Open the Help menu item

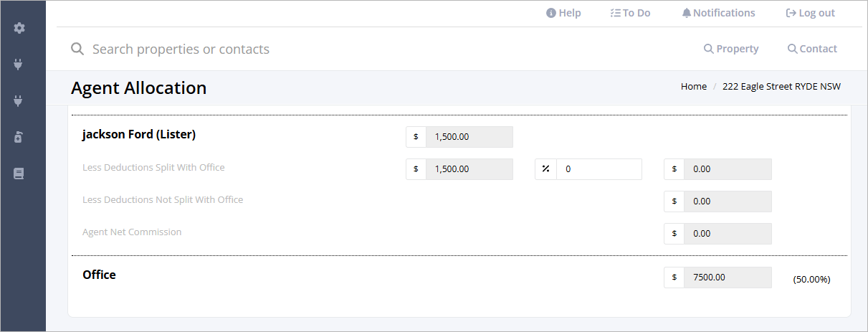[x=563, y=13]
